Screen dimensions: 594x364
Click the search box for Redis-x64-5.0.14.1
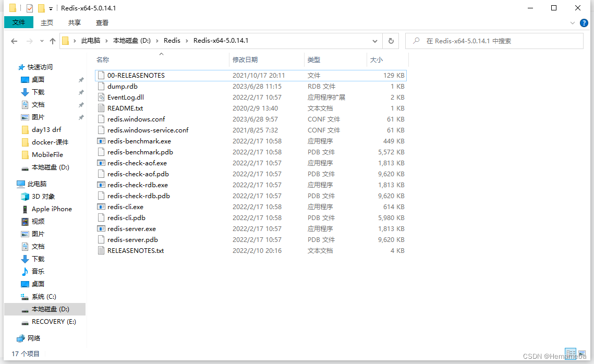[x=494, y=41]
